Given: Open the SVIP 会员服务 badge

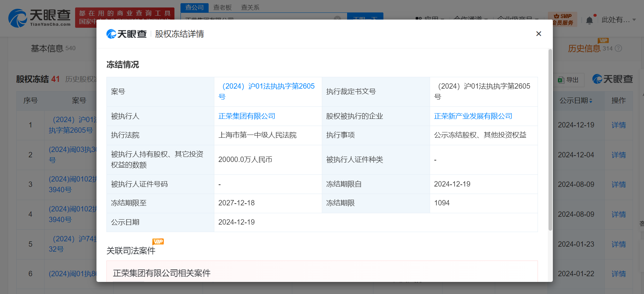Looking at the screenshot, I should click(563, 20).
